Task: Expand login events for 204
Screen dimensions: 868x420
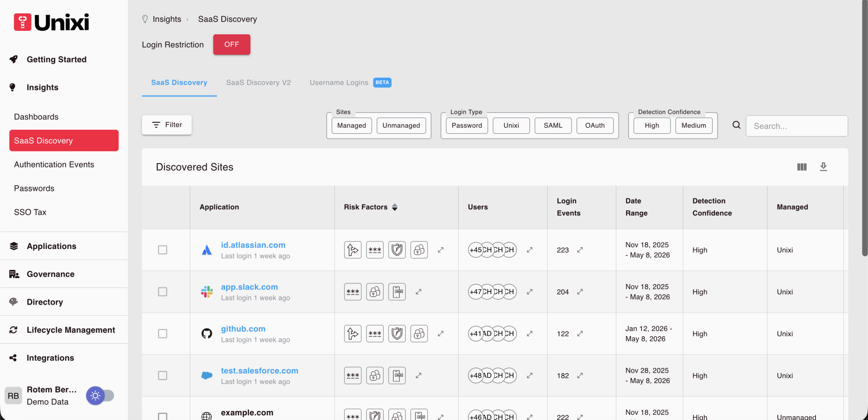Action: click(580, 292)
